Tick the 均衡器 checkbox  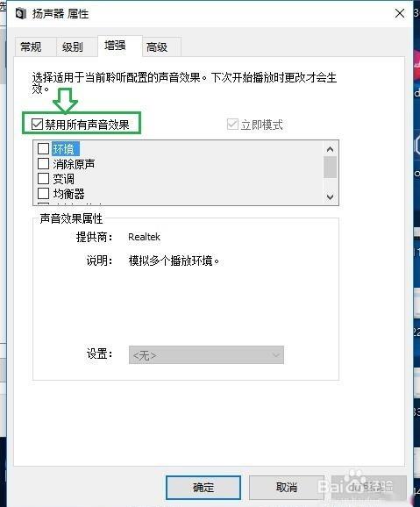[43, 193]
